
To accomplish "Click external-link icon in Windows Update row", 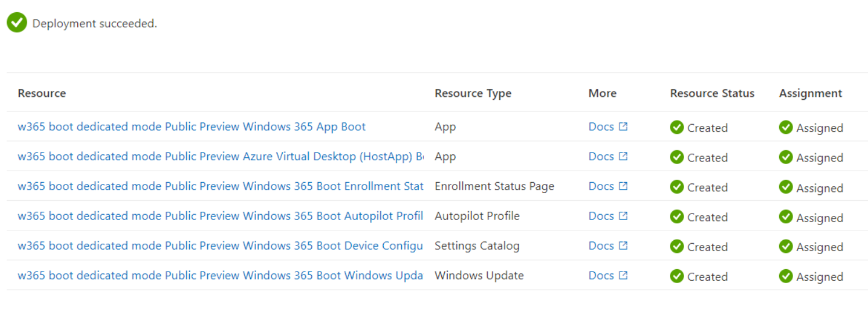I will [623, 276].
